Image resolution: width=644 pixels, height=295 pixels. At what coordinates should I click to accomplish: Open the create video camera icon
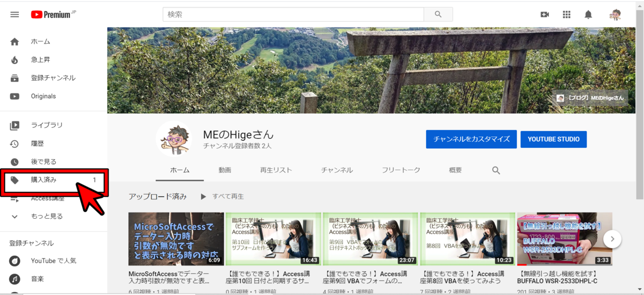[545, 15]
